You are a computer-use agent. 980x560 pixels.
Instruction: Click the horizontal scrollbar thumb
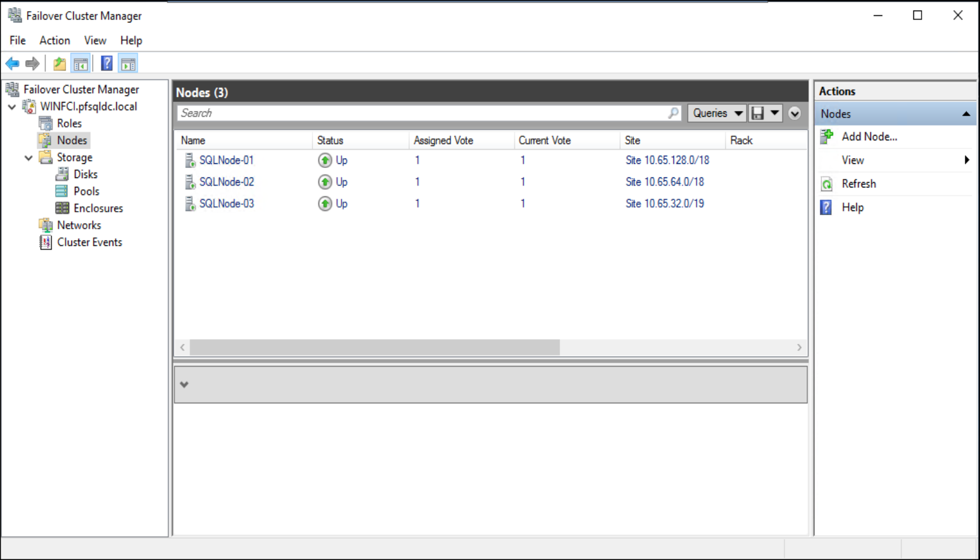(x=374, y=348)
